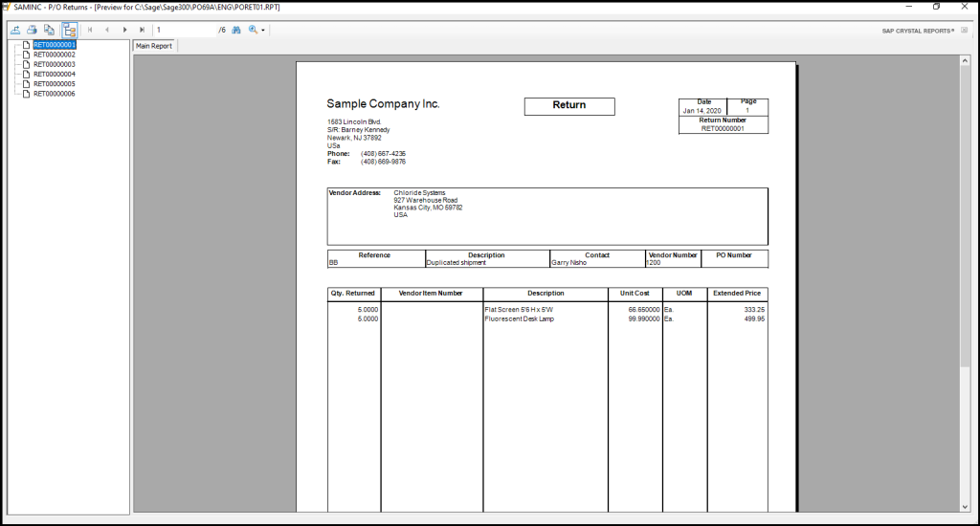Viewport: 980px width, 526px height.
Task: Click the report scroll up arrow
Action: tap(965, 60)
